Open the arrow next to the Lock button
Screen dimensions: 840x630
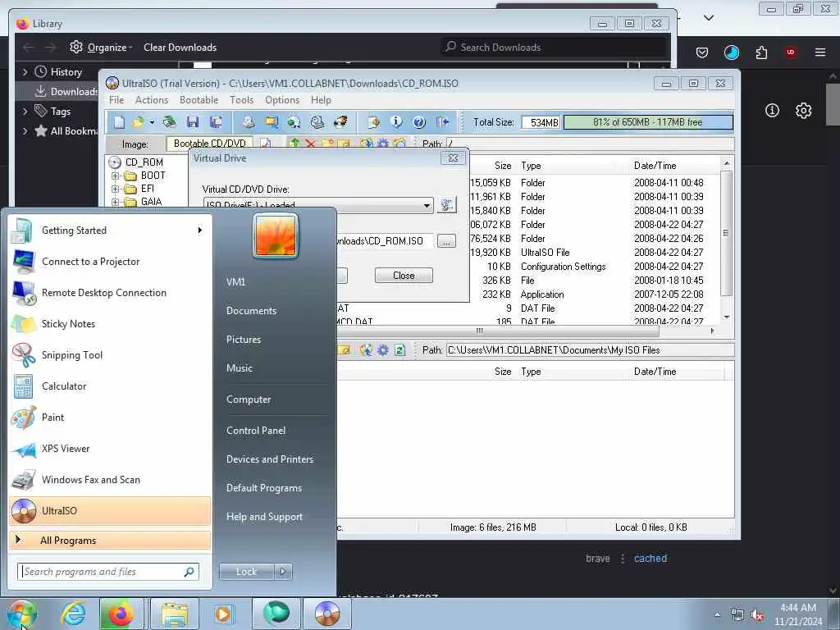283,572
